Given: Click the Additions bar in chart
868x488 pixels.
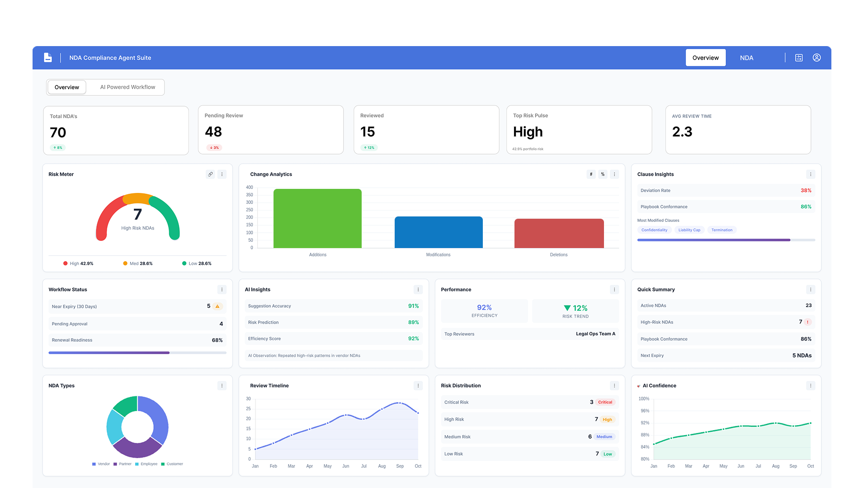Looking at the screenshot, I should pos(317,219).
